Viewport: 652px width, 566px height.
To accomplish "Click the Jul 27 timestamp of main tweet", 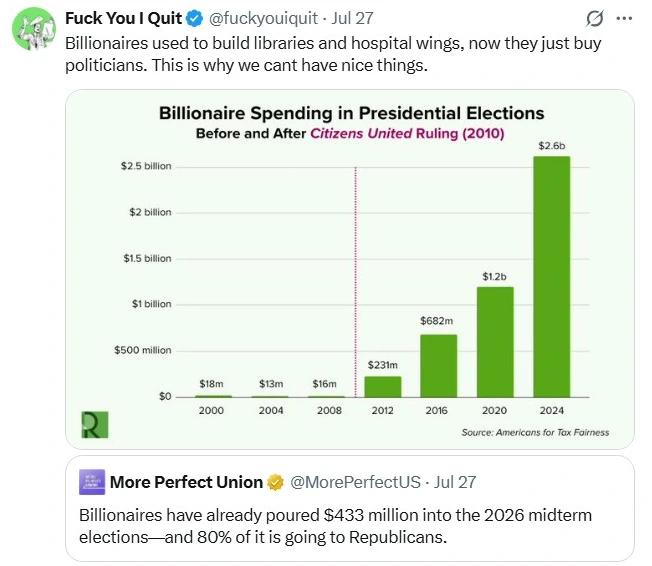I will [x=352, y=18].
